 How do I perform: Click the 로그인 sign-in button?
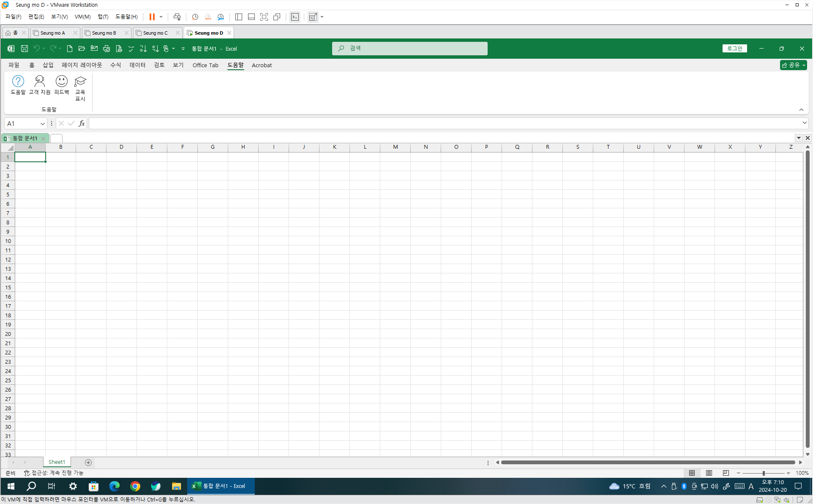tap(734, 49)
